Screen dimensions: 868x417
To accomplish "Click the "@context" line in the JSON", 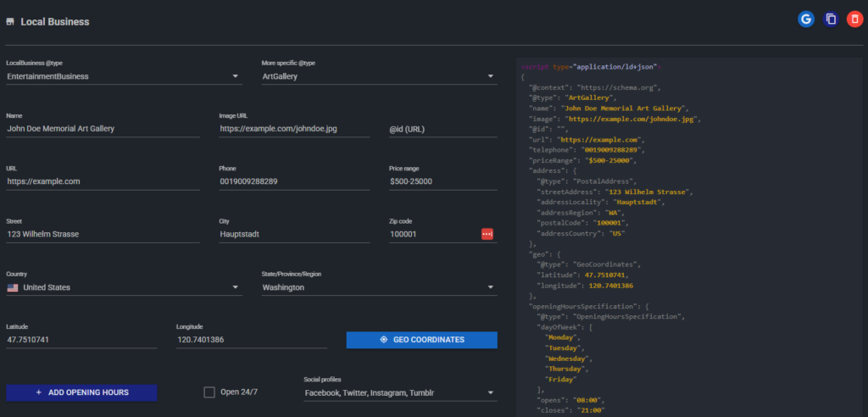I will (595, 87).
